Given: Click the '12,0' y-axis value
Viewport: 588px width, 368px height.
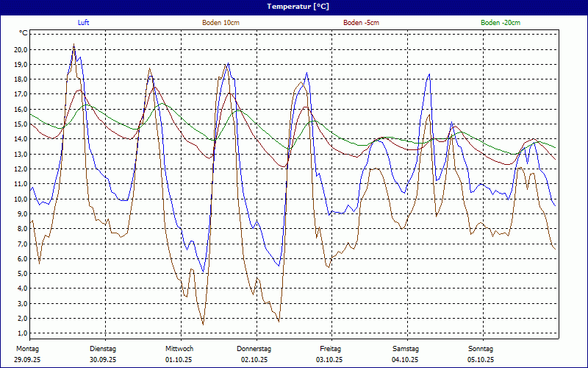Looking at the screenshot, I should [21, 169].
